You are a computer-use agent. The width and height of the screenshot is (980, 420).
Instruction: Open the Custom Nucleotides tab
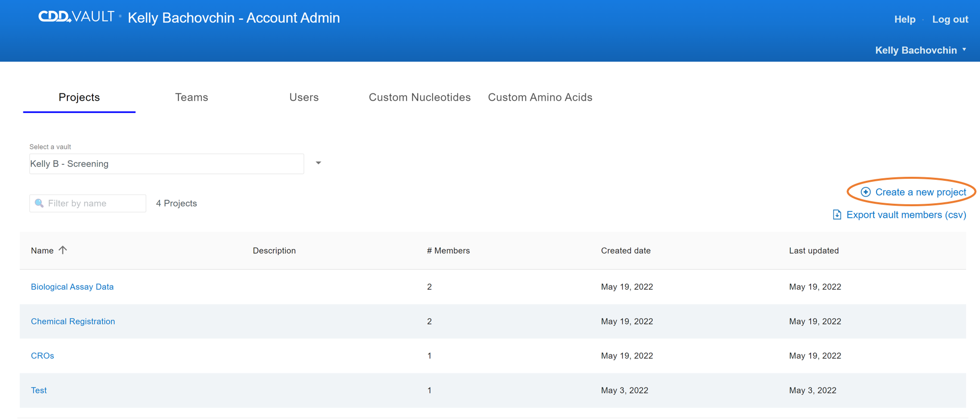point(420,97)
